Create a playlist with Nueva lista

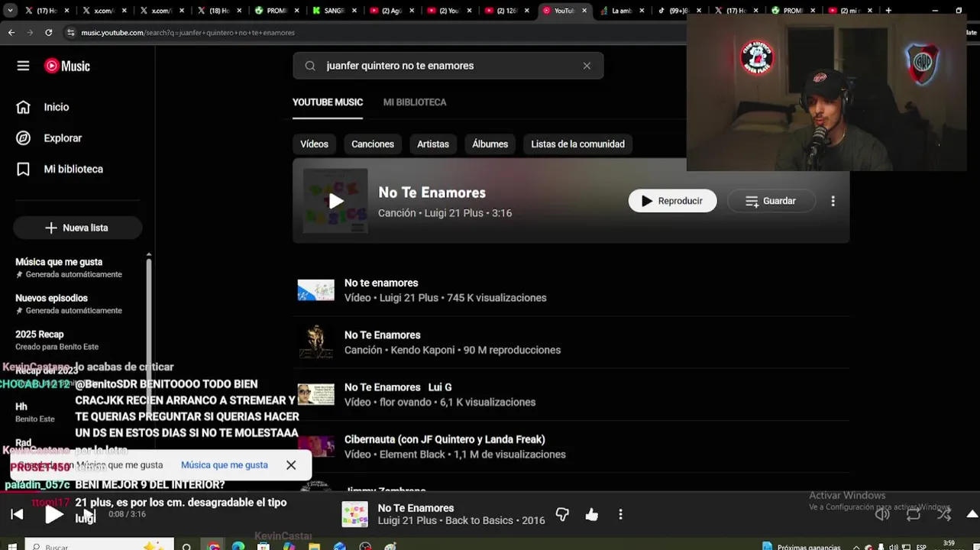(77, 228)
